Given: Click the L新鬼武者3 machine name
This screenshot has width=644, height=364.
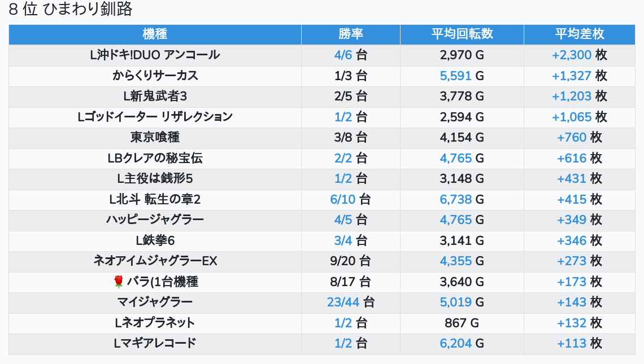Looking at the screenshot, I should (155, 97).
